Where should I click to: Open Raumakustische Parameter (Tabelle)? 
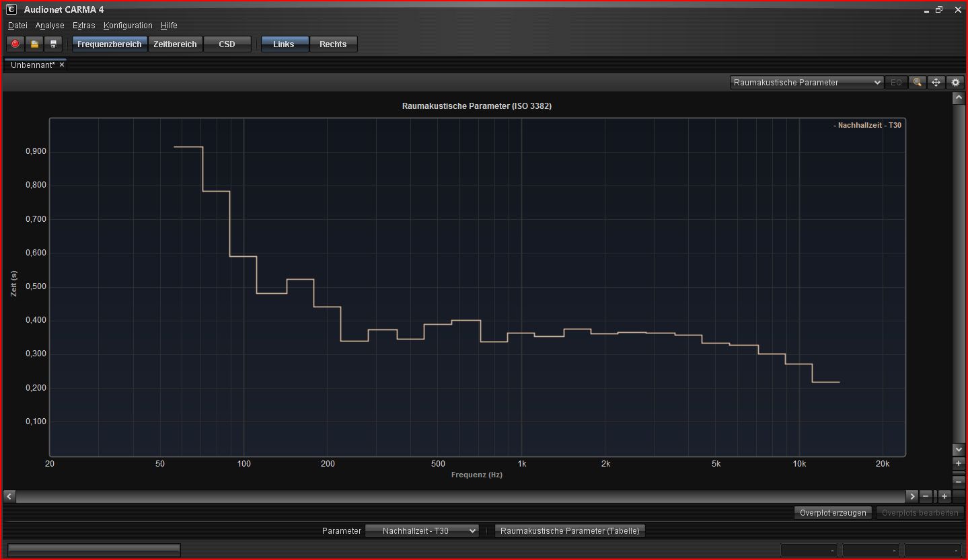570,530
